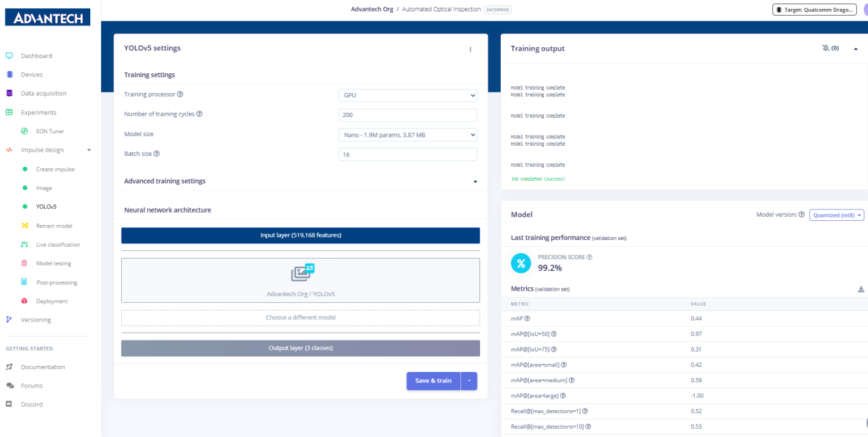Viewport: 868px width, 437px height.
Task: Click the Post-processing icon
Action: (24, 282)
